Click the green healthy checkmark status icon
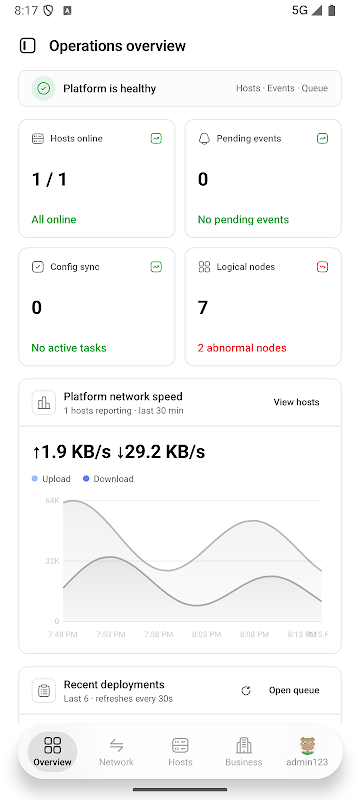The height and width of the screenshot is (800, 360). [44, 88]
